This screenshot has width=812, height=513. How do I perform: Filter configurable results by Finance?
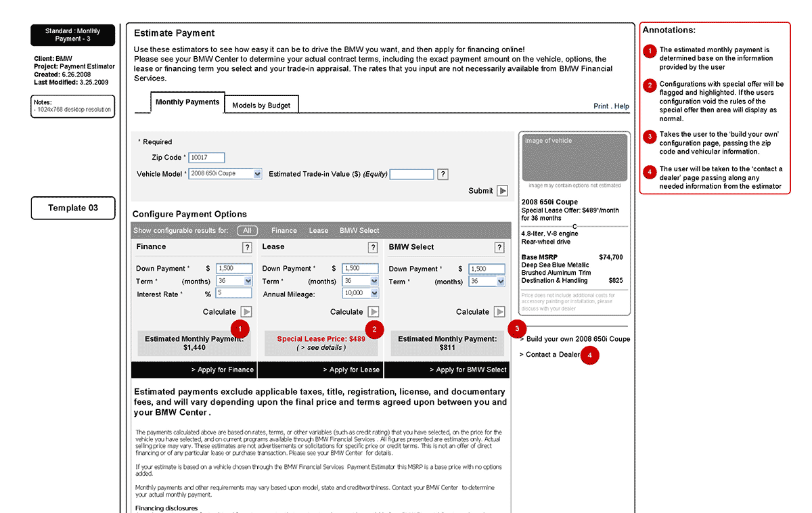(x=284, y=231)
